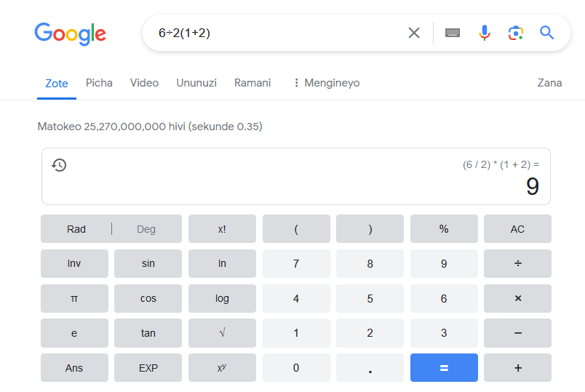Switch to the Video tab
The image size is (585, 392).
coord(144,83)
